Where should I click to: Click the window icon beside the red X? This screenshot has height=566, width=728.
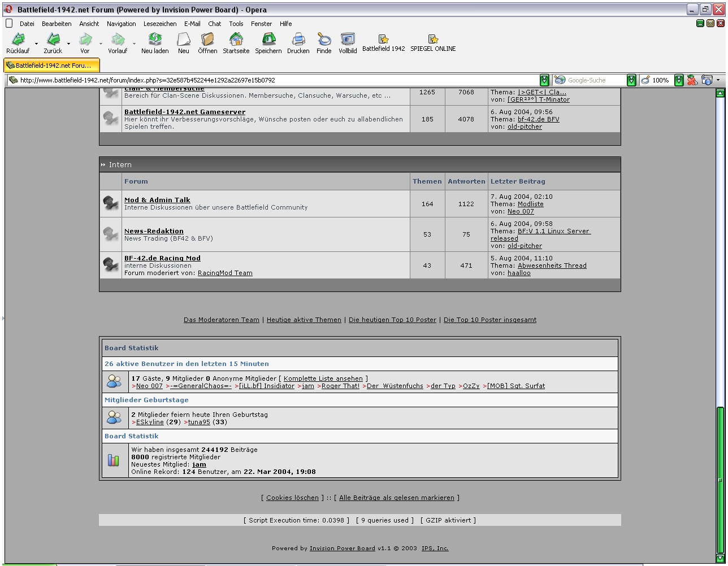click(x=707, y=80)
